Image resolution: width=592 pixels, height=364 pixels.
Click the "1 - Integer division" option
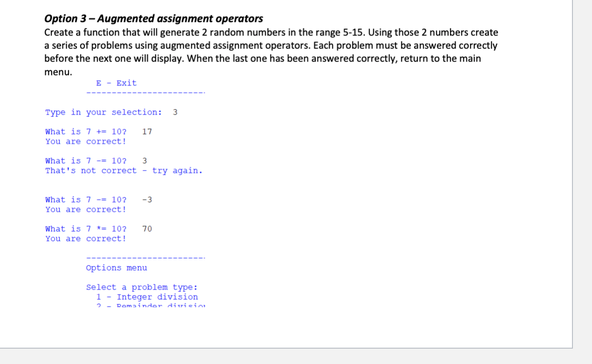[x=147, y=297]
